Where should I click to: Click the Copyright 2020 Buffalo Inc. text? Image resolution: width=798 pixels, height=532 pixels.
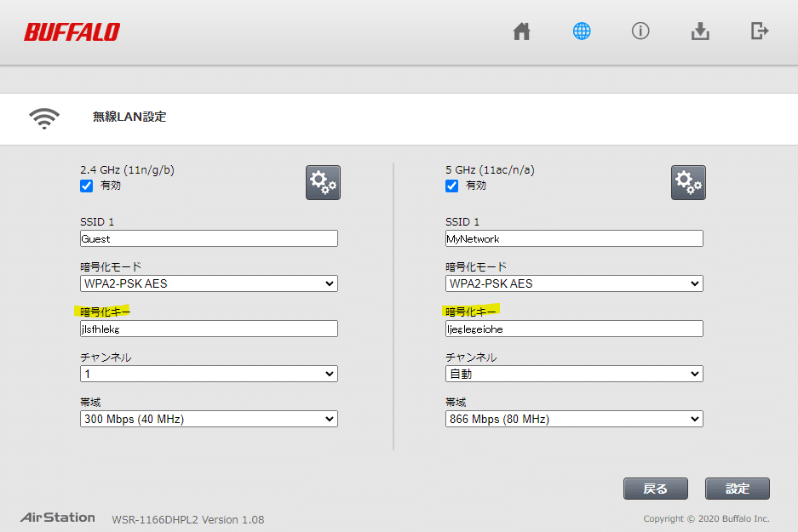[706, 518]
